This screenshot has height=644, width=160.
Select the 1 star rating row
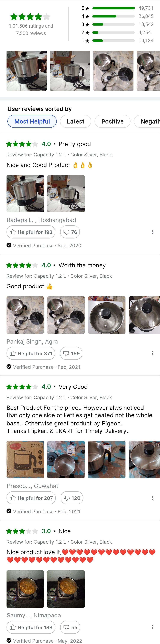pyautogui.click(x=113, y=40)
